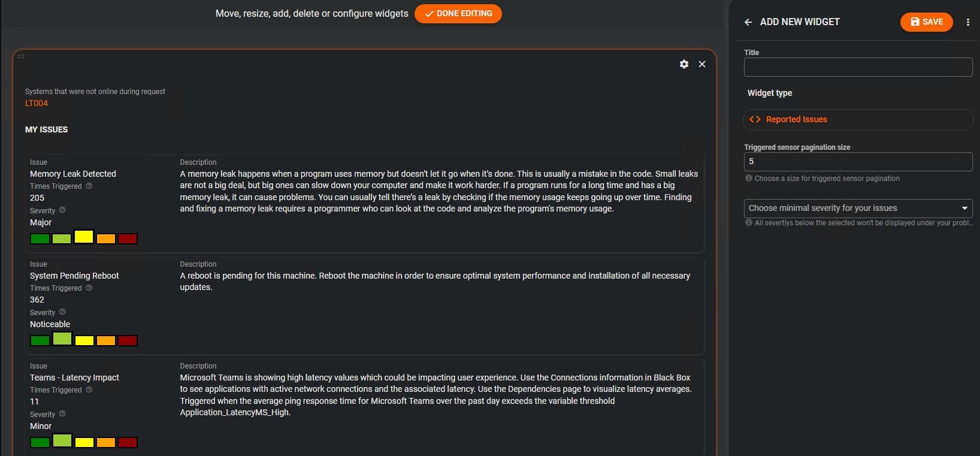Focus the triggered sensor pagination size field
The width and height of the screenshot is (980, 456).
click(x=858, y=162)
